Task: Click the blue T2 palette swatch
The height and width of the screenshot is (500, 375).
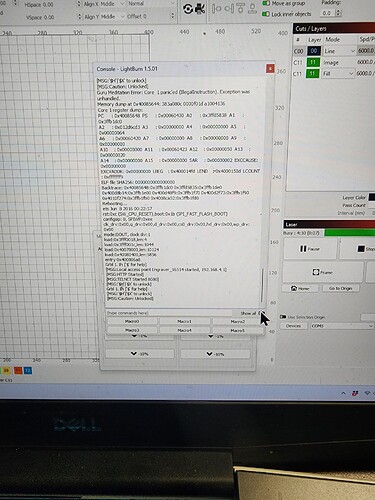Action: (x=28, y=370)
